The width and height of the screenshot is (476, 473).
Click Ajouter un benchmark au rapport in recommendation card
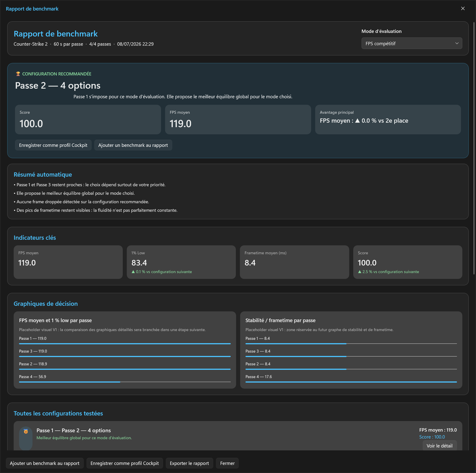[x=133, y=145]
